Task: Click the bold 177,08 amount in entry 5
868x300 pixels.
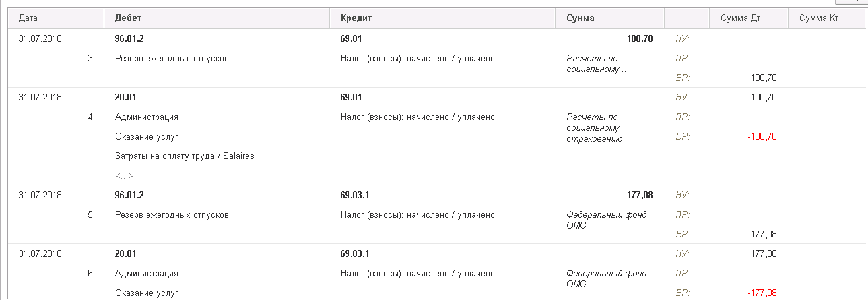Action: pos(639,196)
